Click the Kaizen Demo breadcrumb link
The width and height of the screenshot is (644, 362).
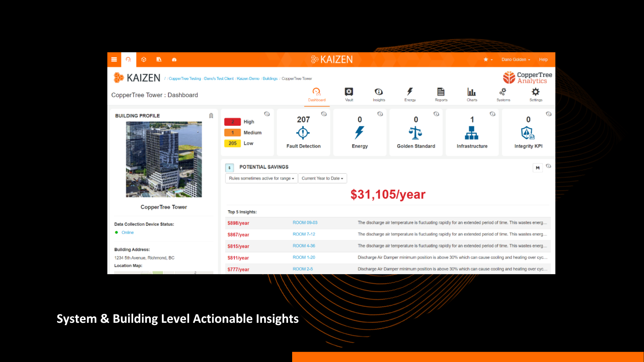(x=248, y=79)
